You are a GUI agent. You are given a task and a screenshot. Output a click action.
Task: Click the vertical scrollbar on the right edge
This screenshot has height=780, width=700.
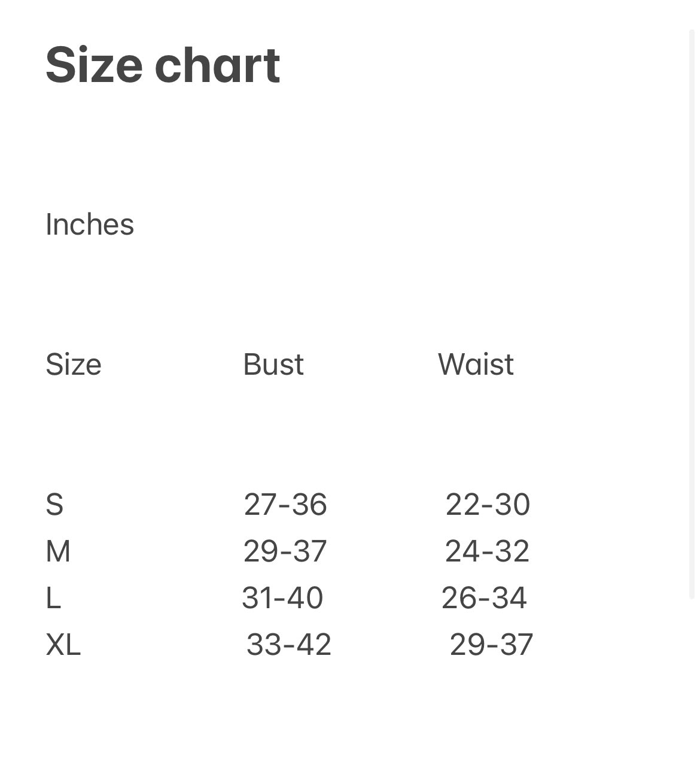click(692, 311)
